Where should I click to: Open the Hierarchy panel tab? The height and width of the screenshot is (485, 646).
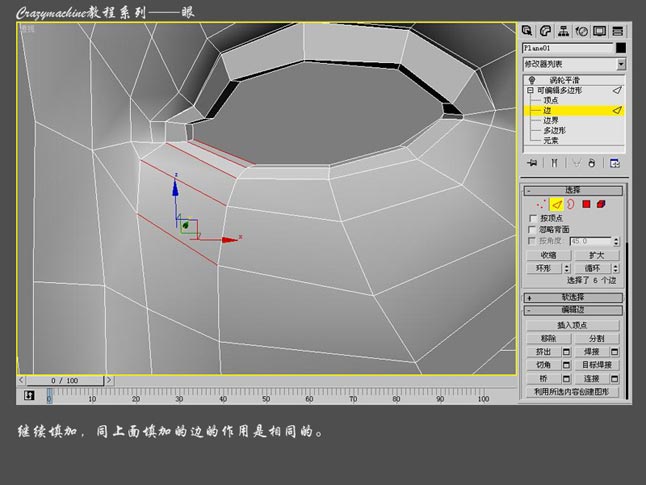pyautogui.click(x=563, y=31)
